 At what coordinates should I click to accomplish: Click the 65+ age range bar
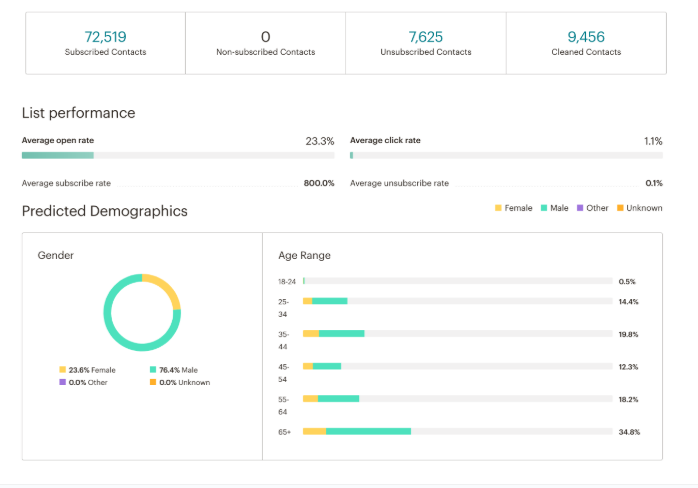pos(458,431)
